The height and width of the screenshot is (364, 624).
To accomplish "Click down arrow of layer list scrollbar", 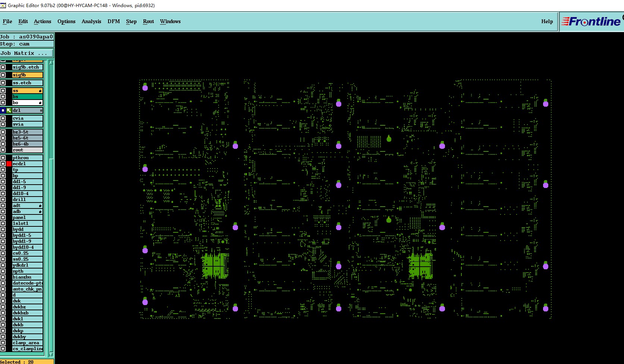I will pyautogui.click(x=51, y=354).
